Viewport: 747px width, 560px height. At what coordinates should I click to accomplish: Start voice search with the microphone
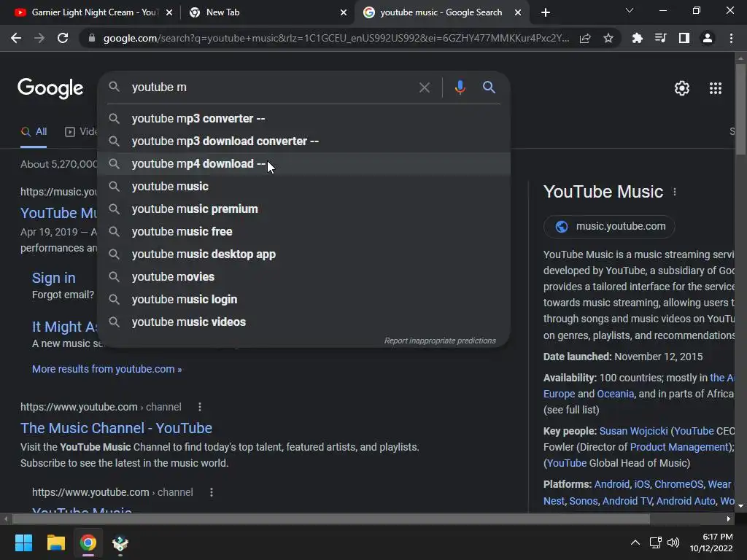point(460,87)
